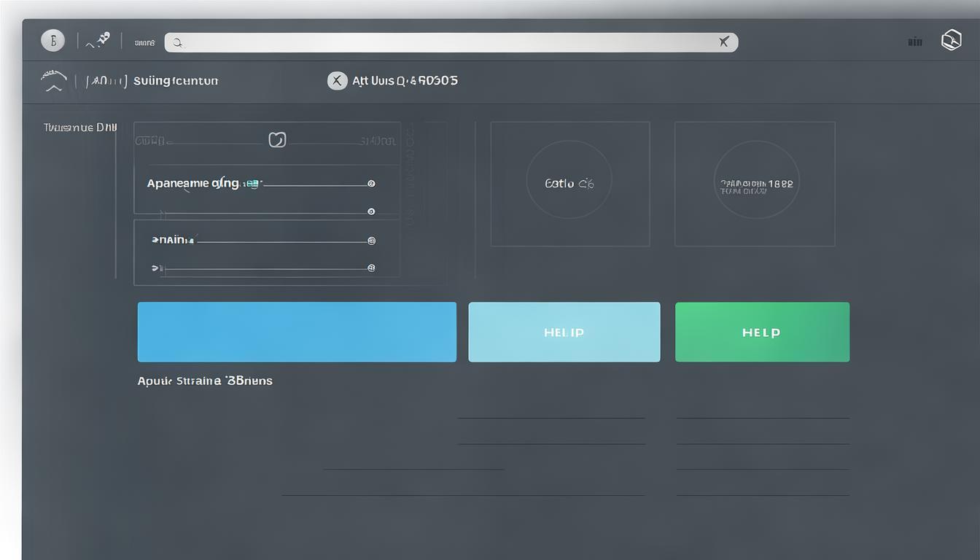Image resolution: width=980 pixels, height=560 pixels.
Task: Click the rounded square icon atop the slider panel
Action: pyautogui.click(x=277, y=139)
